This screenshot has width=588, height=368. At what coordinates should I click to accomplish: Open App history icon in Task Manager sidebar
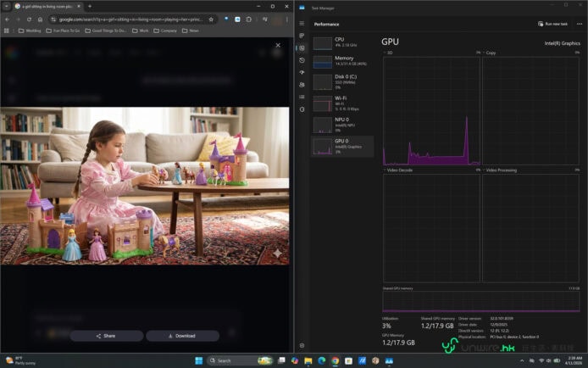pyautogui.click(x=302, y=60)
